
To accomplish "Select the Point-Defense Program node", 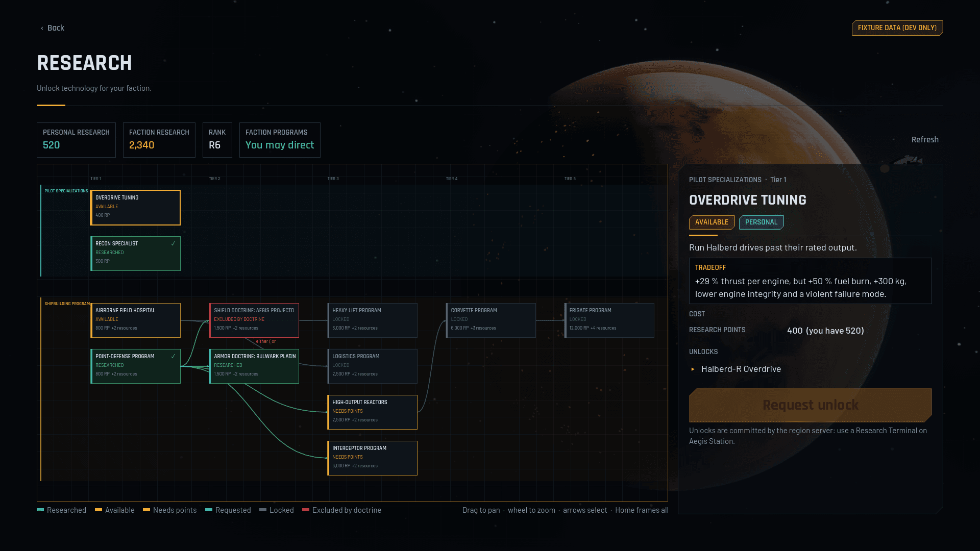I will [135, 366].
